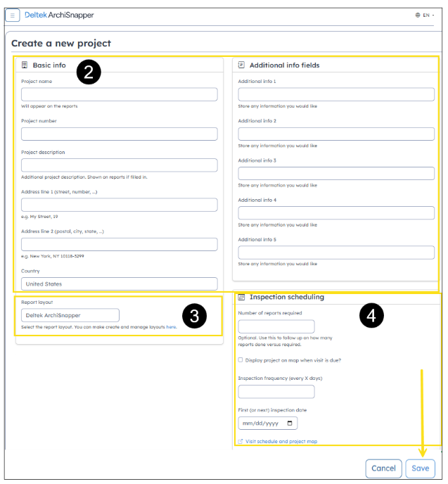Focus the Project description field
Screen dimensions: 448x484
pos(120,165)
